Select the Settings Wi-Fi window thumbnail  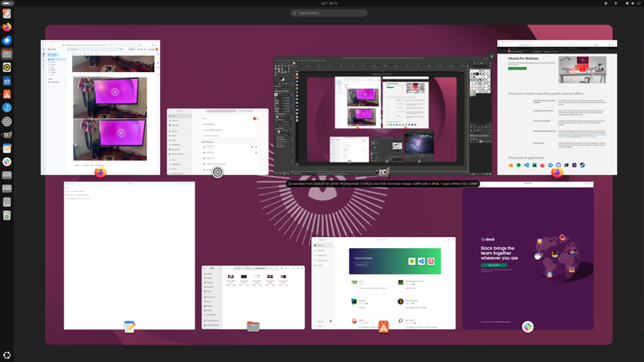click(x=218, y=142)
